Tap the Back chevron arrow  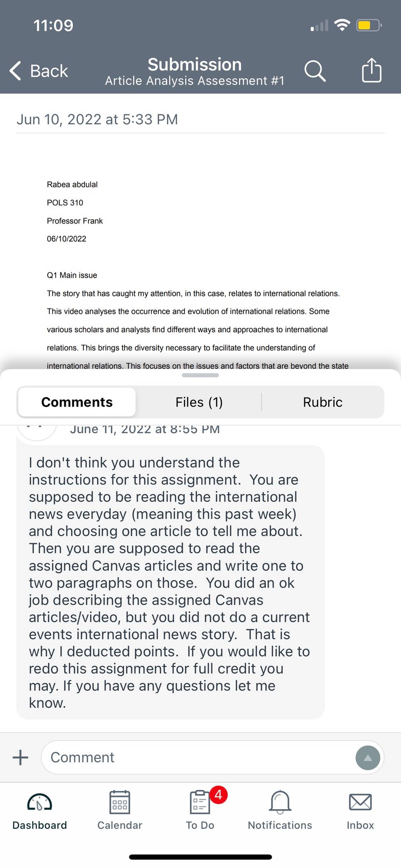point(15,71)
